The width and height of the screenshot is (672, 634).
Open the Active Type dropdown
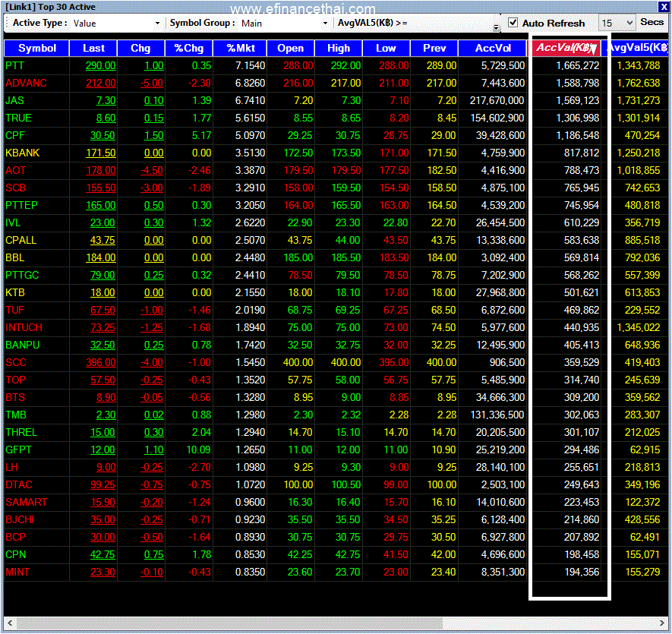[157, 23]
